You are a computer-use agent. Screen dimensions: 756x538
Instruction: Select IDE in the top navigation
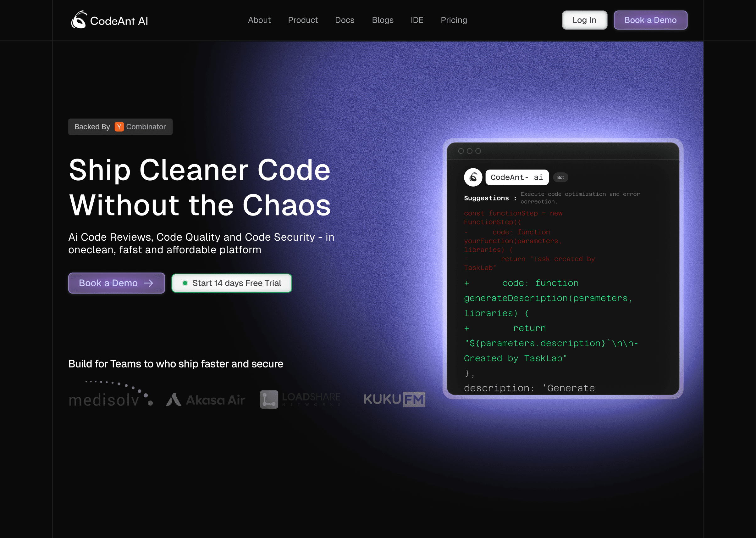(x=417, y=20)
